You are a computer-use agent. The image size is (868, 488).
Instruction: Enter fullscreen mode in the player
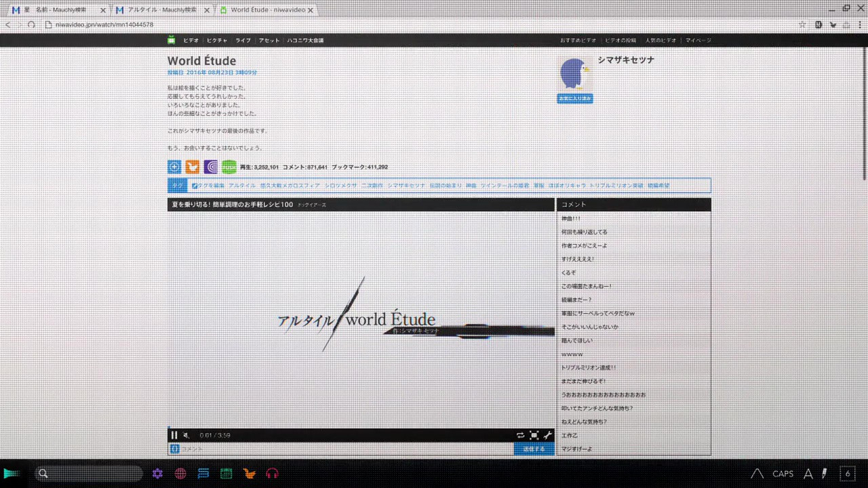click(534, 435)
